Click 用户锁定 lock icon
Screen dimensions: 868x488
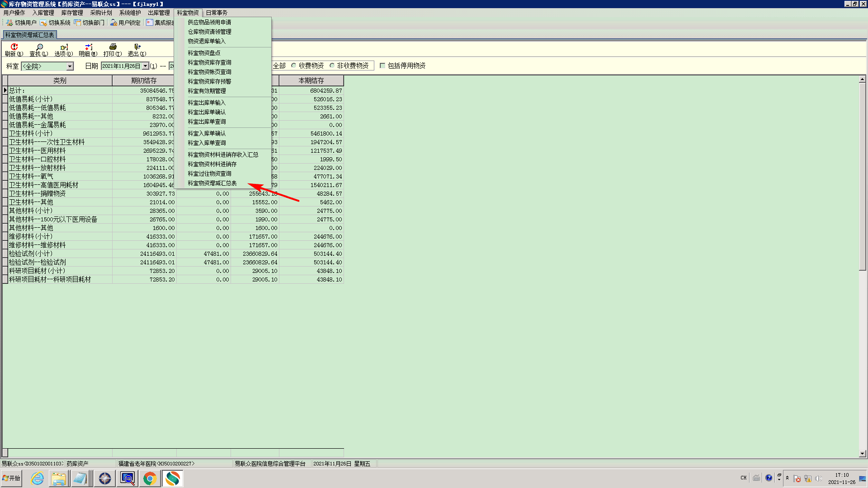(113, 23)
